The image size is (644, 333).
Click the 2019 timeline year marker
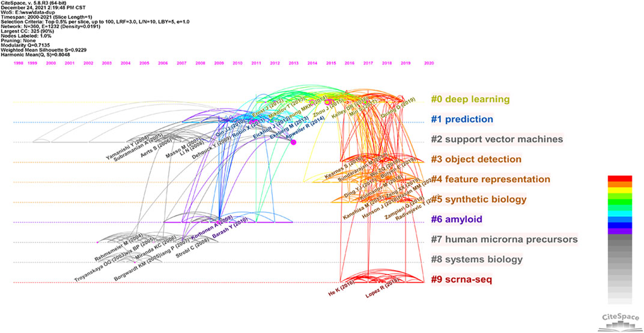406,64
